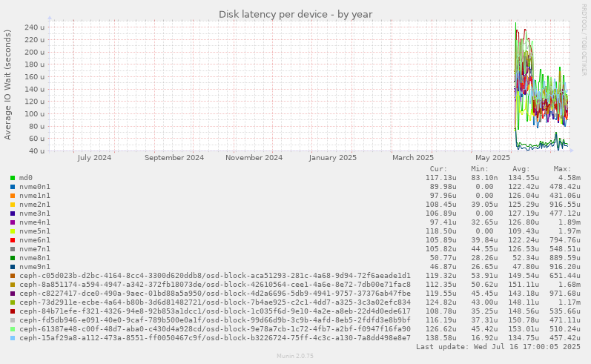This screenshot has width=591, height=364.
Task: Click the latency spike peak in the graph
Action: [x=515, y=24]
